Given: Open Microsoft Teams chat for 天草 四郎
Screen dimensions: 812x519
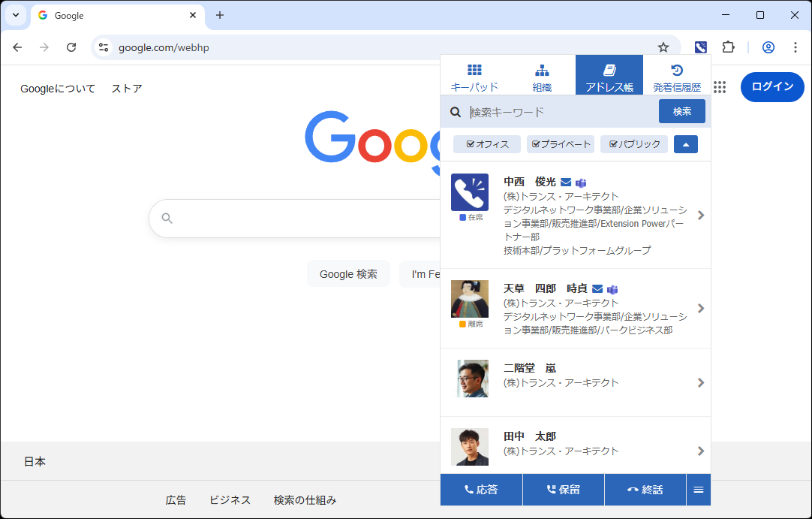Looking at the screenshot, I should click(613, 288).
